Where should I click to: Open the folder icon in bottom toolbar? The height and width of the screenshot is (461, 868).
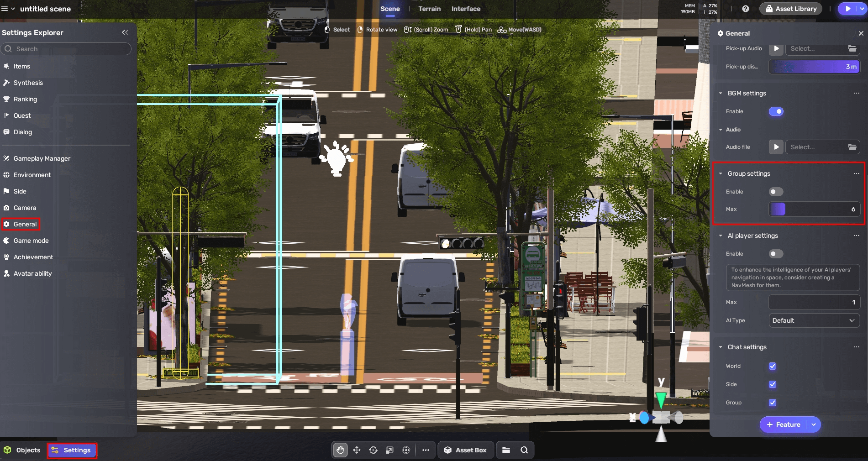pyautogui.click(x=506, y=450)
